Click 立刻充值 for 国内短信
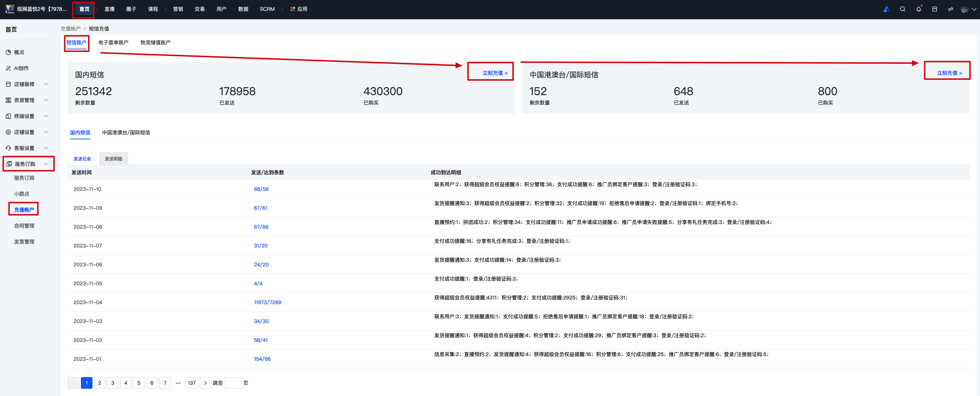The width and height of the screenshot is (980, 396). click(x=495, y=73)
